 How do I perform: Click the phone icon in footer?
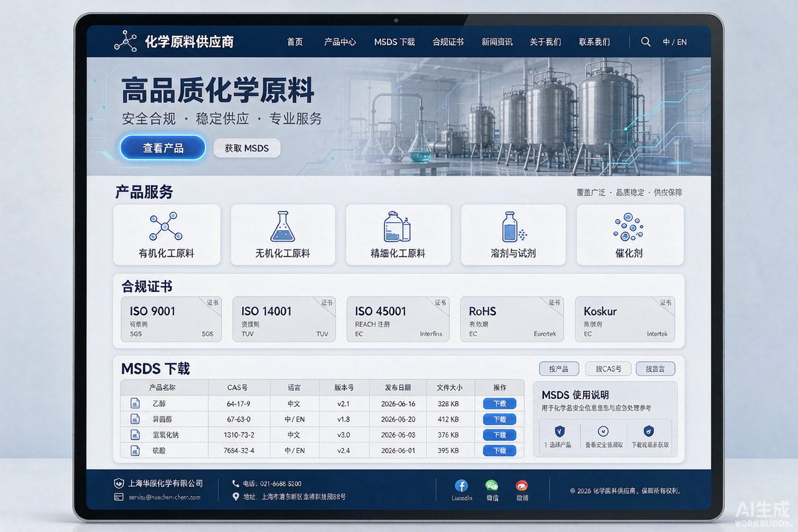pyautogui.click(x=235, y=483)
